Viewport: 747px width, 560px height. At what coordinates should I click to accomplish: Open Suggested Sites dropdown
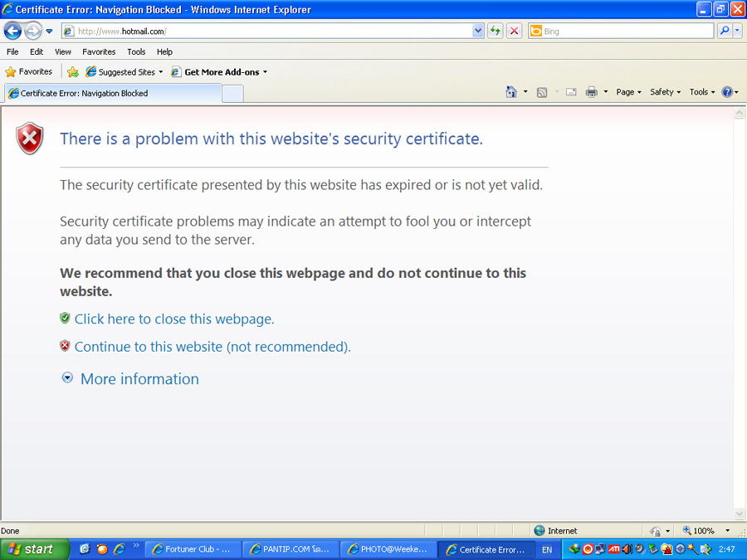point(124,72)
